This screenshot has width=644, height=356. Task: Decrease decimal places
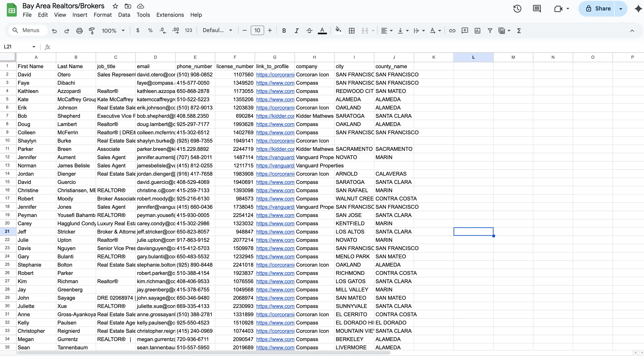point(162,30)
